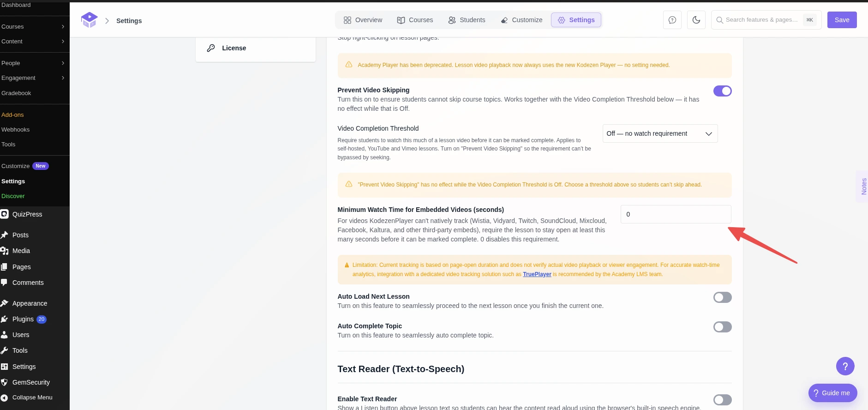
Task: Click the Appearance brush icon
Action: click(5, 303)
